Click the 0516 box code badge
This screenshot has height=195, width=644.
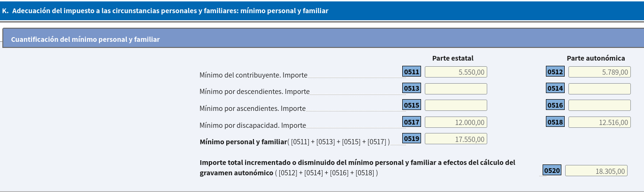coord(555,105)
